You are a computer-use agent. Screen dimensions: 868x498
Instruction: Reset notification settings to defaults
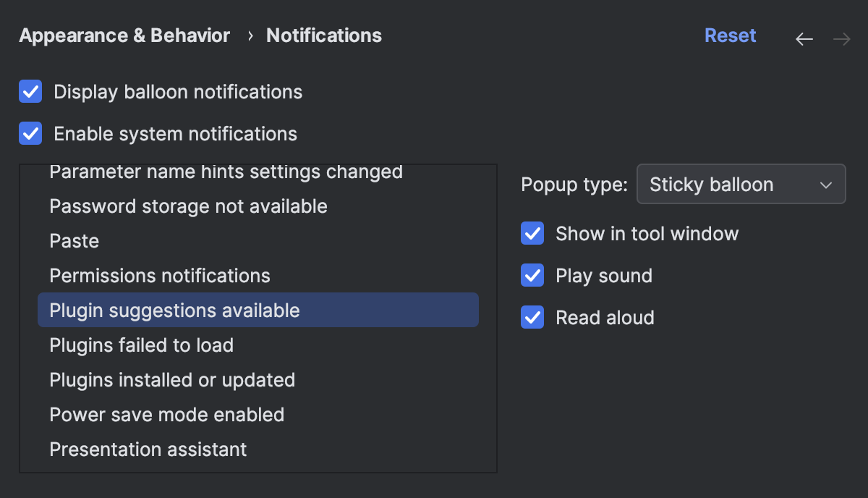[x=730, y=35]
